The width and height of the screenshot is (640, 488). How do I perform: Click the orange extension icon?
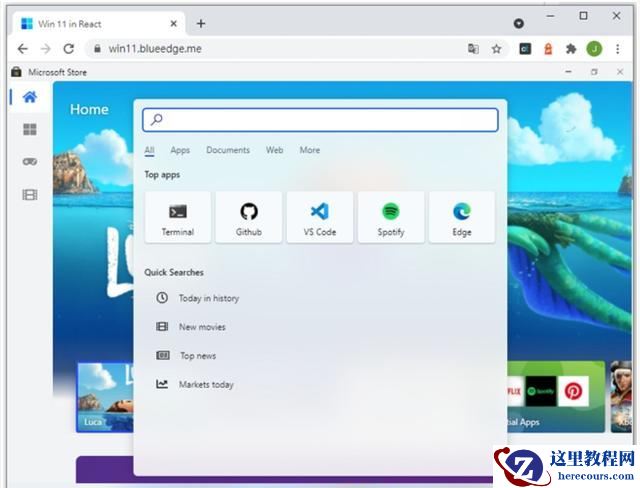(x=548, y=49)
